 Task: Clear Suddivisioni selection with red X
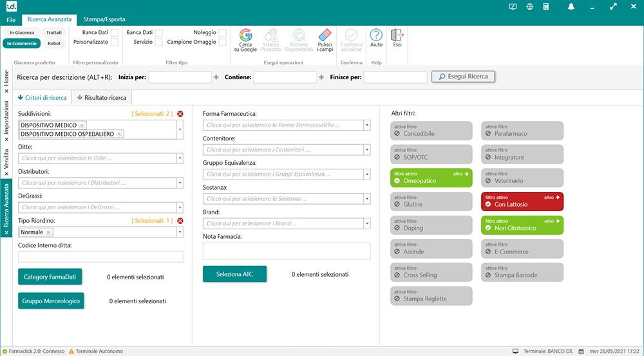(x=180, y=114)
